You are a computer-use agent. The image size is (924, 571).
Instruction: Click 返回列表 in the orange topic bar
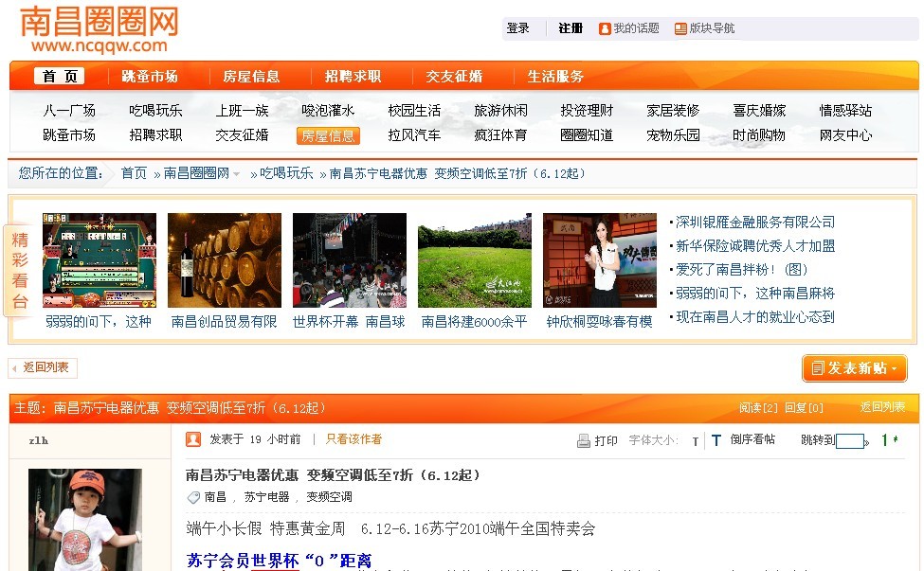[x=882, y=407]
